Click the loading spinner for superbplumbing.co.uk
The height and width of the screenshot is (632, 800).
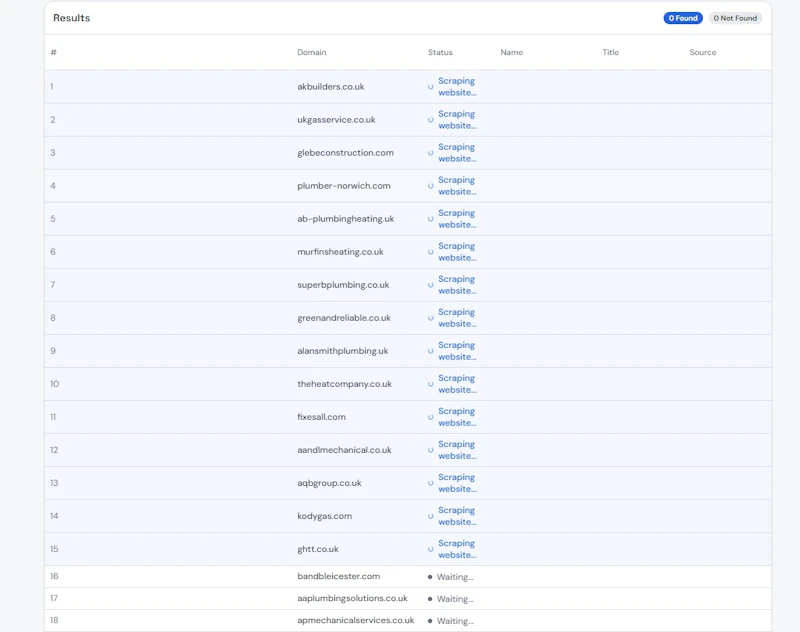click(x=431, y=285)
